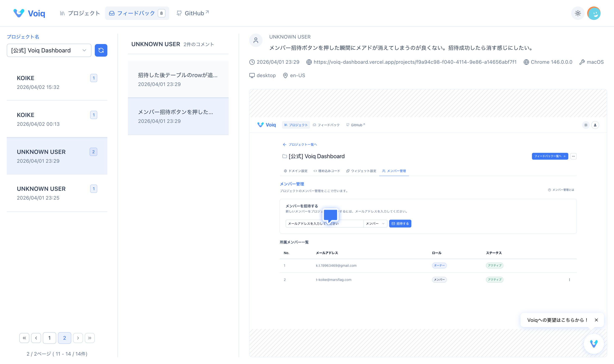The image size is (614, 364).
Task: Open the feedback source page URL
Action: tap(415, 62)
